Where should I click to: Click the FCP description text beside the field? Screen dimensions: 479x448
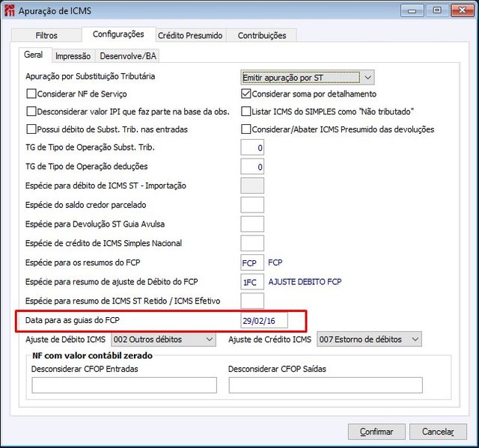point(275,263)
